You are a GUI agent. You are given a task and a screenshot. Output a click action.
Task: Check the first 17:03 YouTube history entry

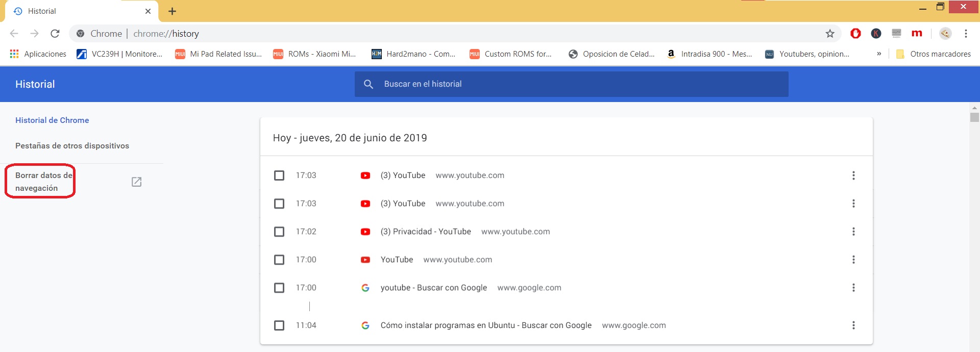tap(279, 175)
